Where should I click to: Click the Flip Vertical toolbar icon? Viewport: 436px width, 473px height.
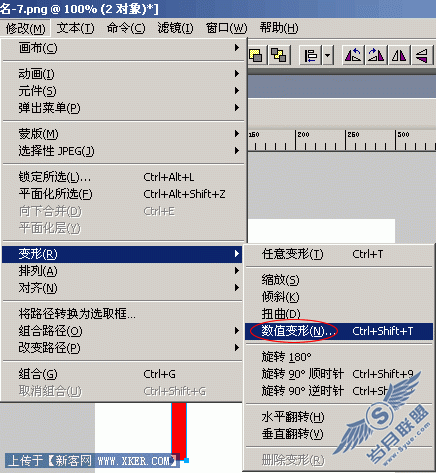coord(422,55)
